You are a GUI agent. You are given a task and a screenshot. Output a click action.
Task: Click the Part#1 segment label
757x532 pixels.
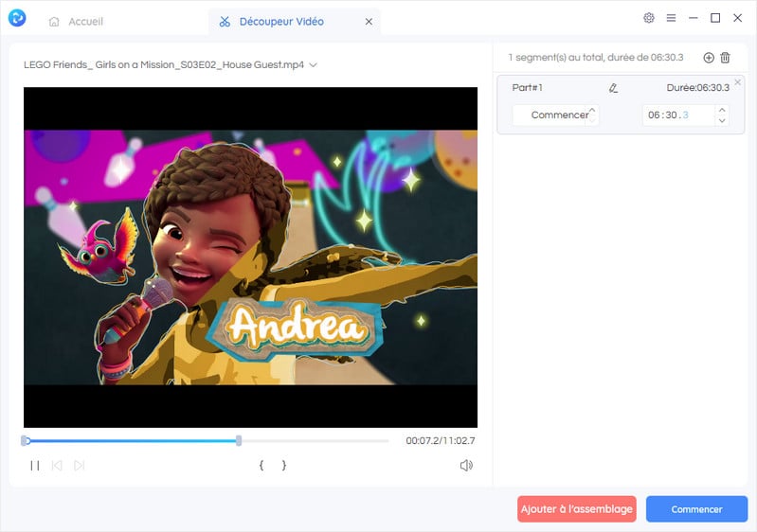point(527,88)
